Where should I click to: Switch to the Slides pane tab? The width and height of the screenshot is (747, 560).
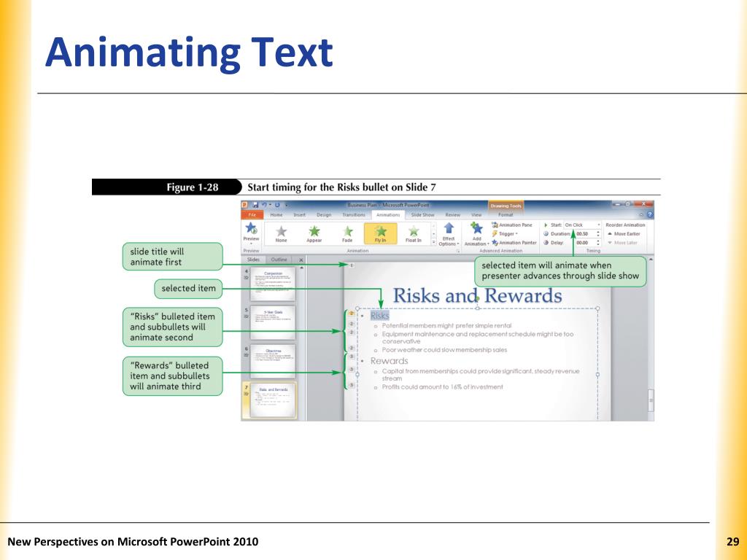[x=253, y=260]
